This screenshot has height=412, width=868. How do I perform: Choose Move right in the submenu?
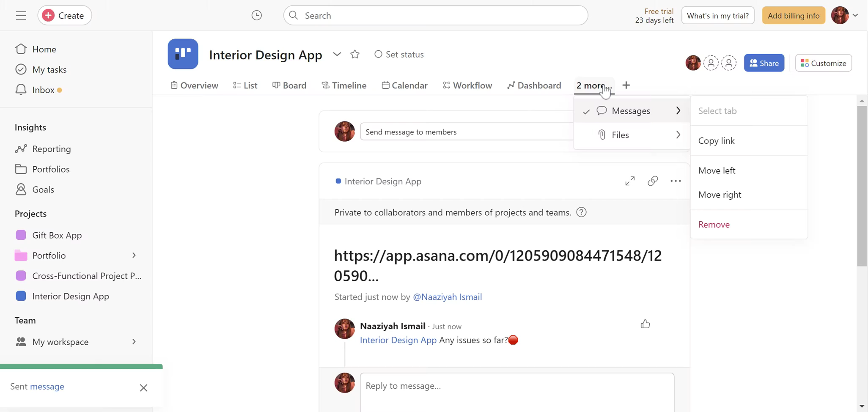tap(749, 195)
